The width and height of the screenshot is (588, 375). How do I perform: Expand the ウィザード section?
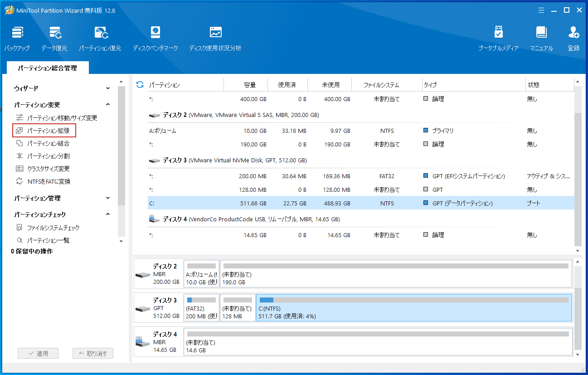(108, 88)
